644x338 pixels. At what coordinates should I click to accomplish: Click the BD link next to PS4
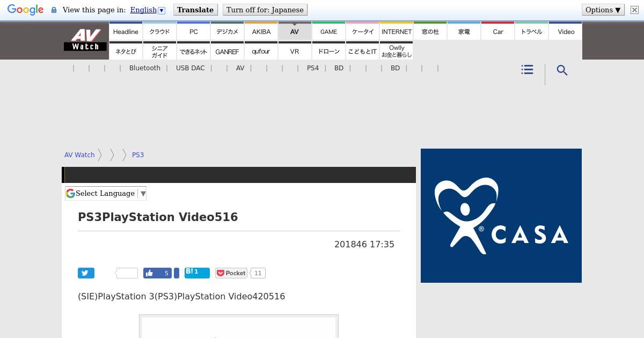pos(339,68)
